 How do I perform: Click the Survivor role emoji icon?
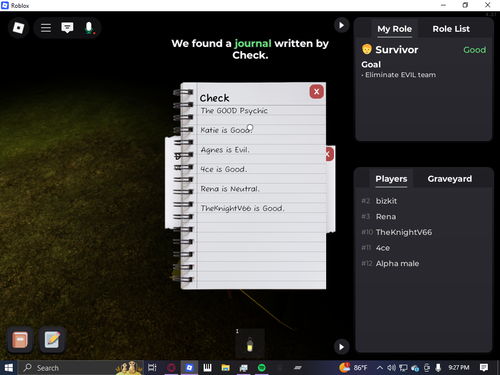click(x=367, y=49)
